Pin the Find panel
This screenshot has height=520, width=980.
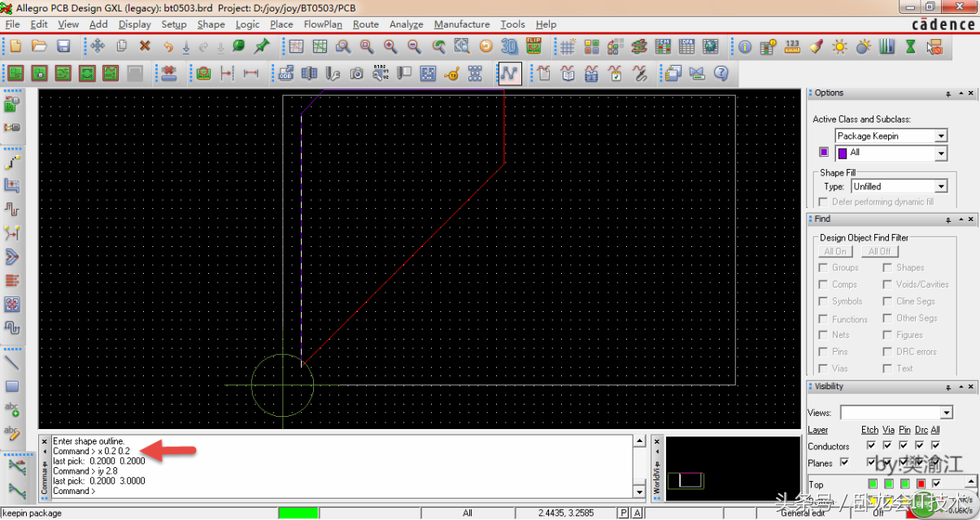948,219
